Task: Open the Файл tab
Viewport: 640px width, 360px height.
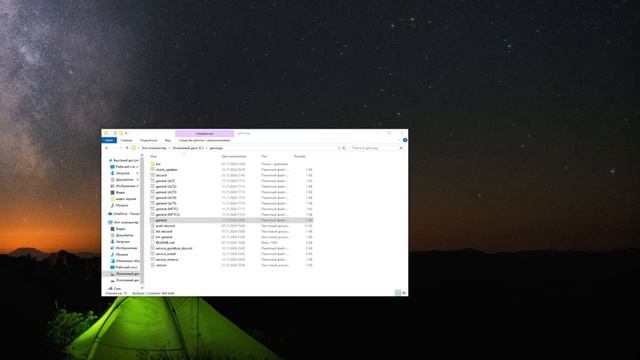Action: [x=109, y=140]
